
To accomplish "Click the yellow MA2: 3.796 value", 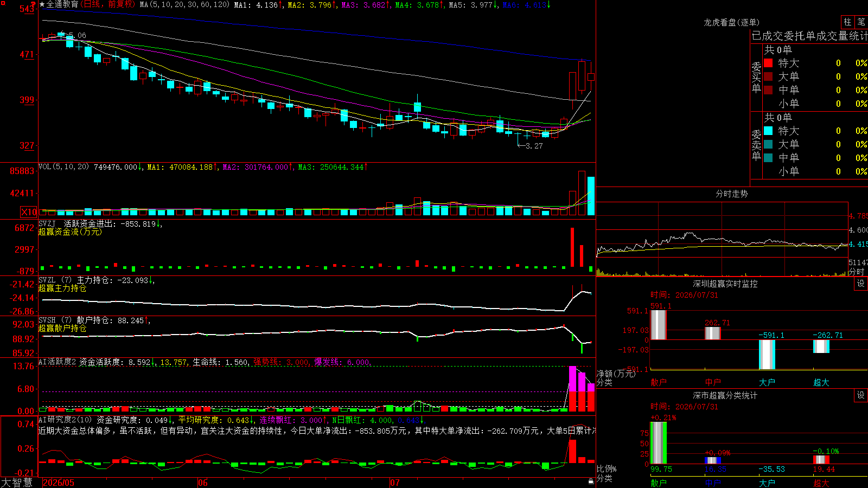I will tap(311, 4).
